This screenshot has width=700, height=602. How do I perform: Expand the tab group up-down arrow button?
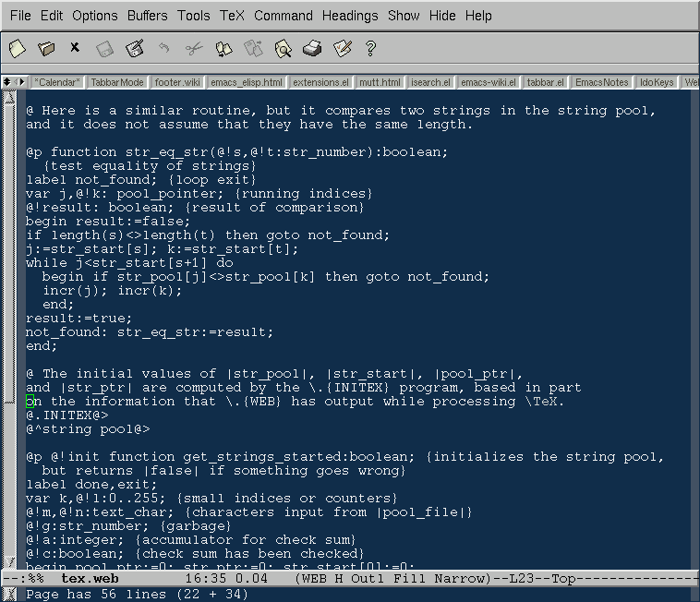pos(6,82)
